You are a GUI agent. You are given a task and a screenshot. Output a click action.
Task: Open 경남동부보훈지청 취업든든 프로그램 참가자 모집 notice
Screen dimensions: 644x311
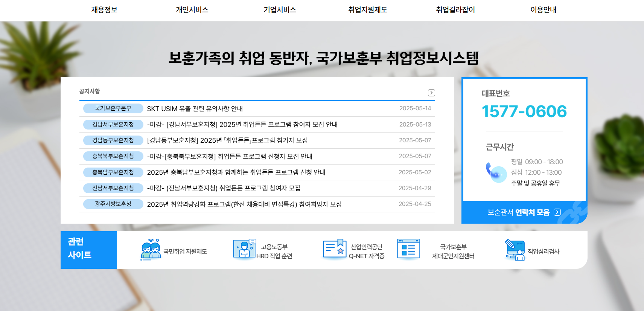pos(227,140)
